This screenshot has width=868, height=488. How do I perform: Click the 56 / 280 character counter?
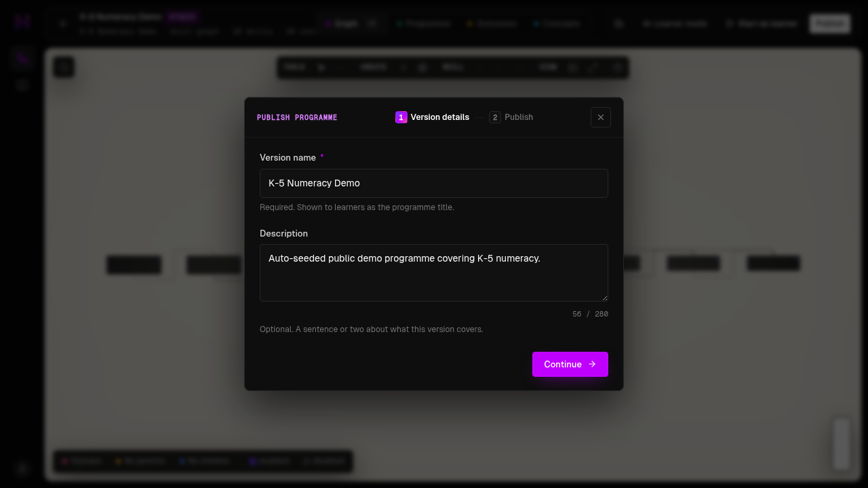coord(590,314)
